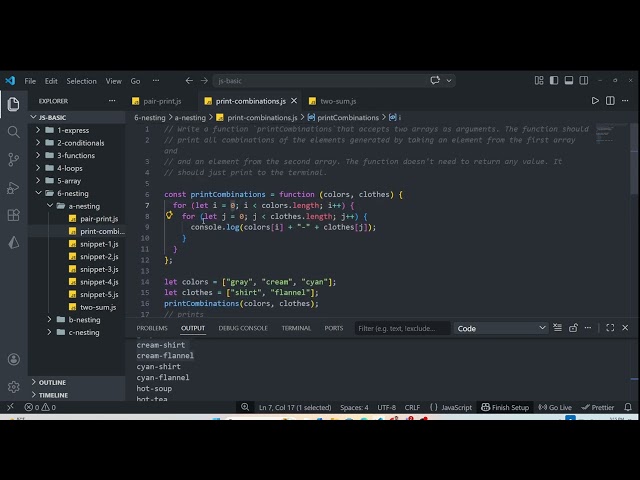Image resolution: width=640 pixels, height=480 pixels.
Task: Open the View menu
Action: [113, 81]
